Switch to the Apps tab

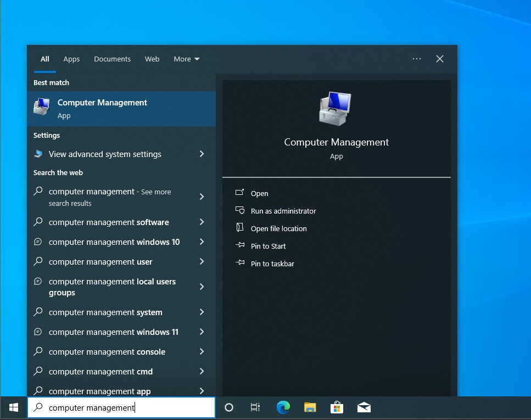(x=71, y=59)
